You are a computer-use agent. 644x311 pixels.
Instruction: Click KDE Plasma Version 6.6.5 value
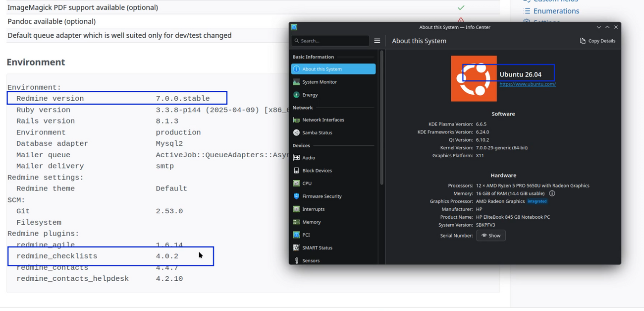pos(481,124)
